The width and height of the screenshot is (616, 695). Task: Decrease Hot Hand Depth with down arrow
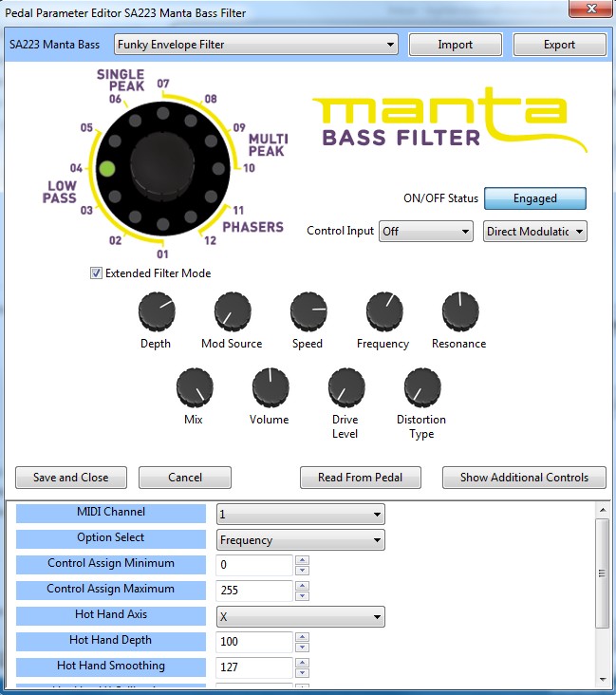point(302,648)
